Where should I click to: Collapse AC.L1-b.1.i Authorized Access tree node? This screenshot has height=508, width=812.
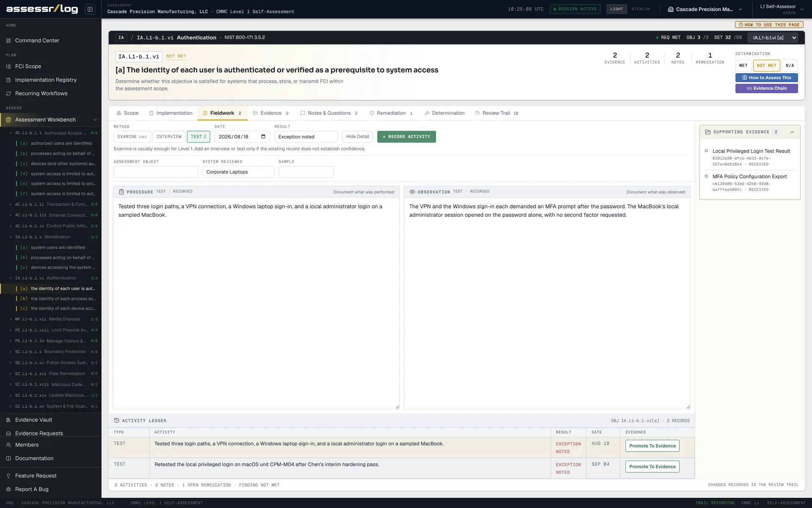(x=11, y=133)
